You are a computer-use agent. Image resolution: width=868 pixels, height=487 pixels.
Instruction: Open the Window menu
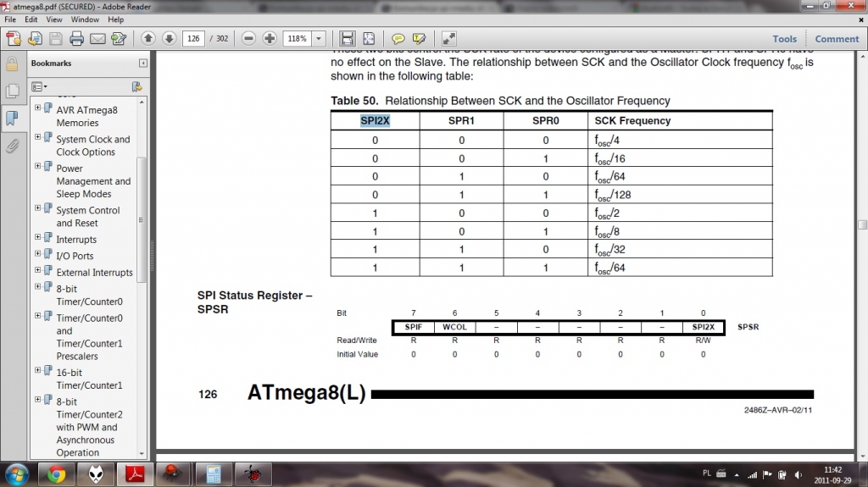click(85, 19)
